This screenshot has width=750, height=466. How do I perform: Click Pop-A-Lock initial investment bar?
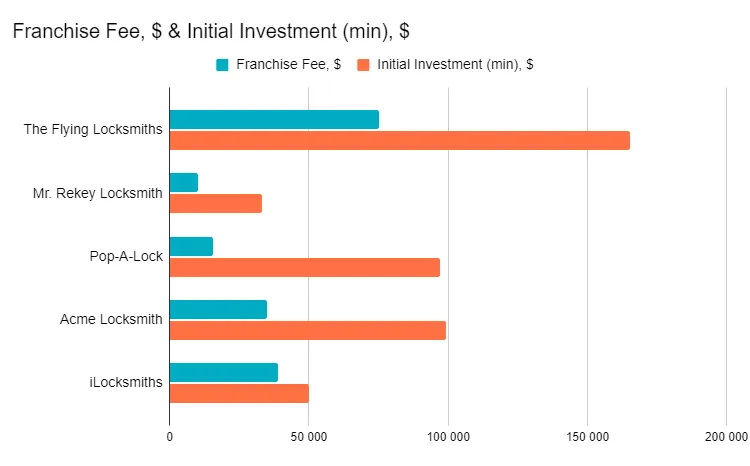click(x=304, y=267)
